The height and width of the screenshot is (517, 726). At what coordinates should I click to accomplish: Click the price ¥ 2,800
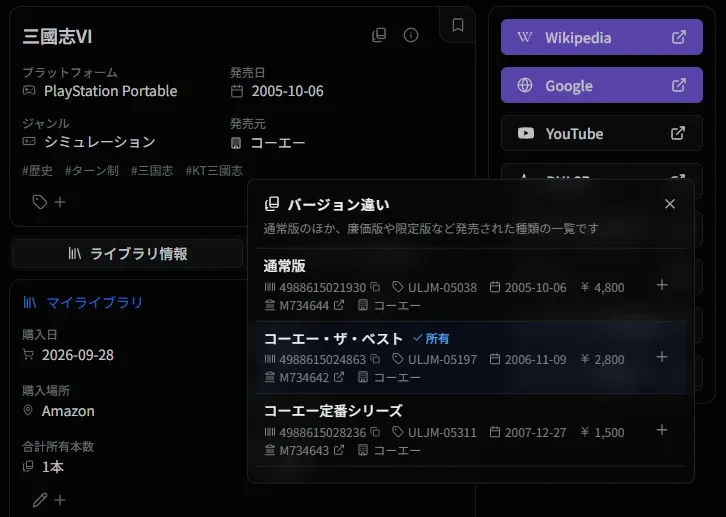click(x=602, y=360)
